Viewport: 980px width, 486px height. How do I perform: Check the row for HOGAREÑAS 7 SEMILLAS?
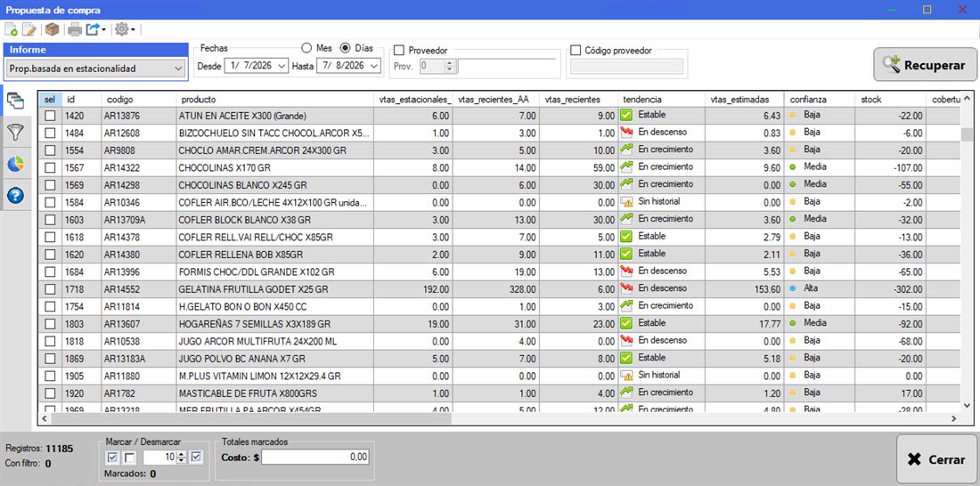click(x=49, y=324)
